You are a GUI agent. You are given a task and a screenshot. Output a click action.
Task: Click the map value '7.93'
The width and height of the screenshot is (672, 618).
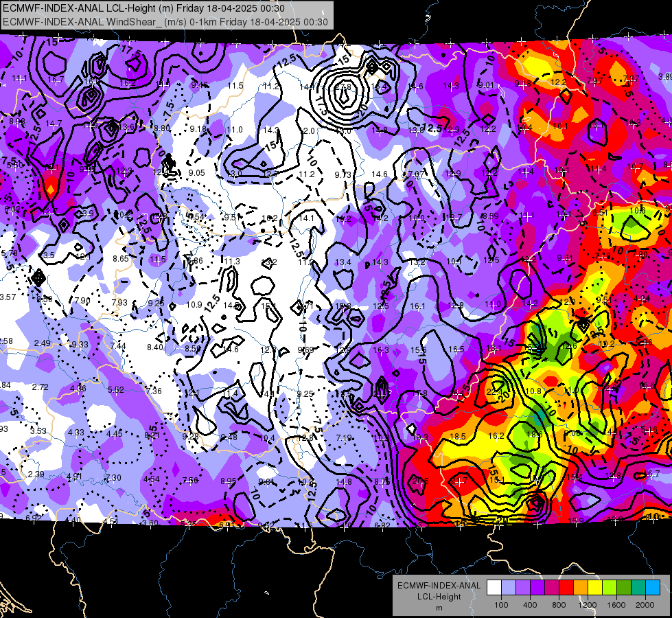coord(119,302)
